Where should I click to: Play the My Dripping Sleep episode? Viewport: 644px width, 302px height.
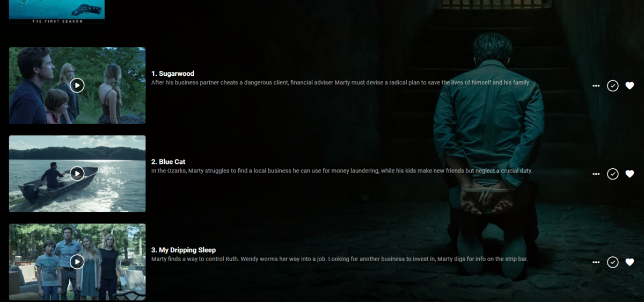[77, 261]
